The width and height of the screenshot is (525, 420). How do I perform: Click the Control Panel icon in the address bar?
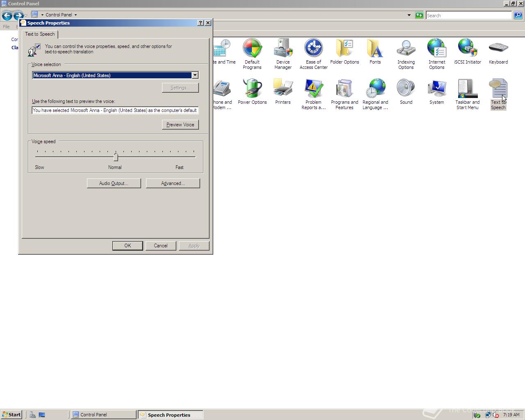tap(35, 14)
